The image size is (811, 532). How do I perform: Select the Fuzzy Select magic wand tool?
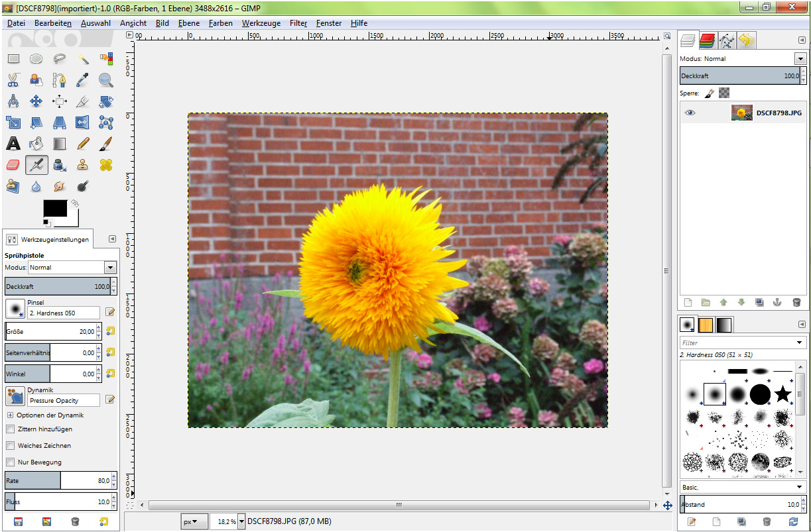(x=84, y=58)
